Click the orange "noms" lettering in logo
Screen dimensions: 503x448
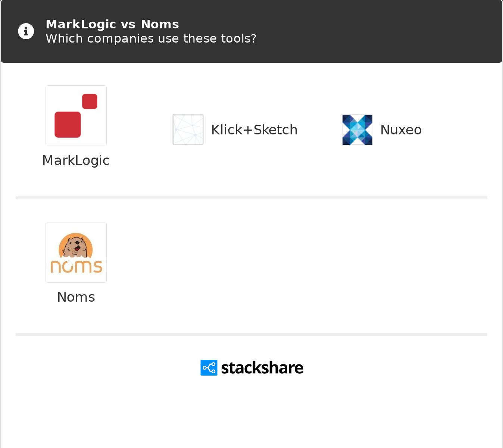pyautogui.click(x=76, y=267)
